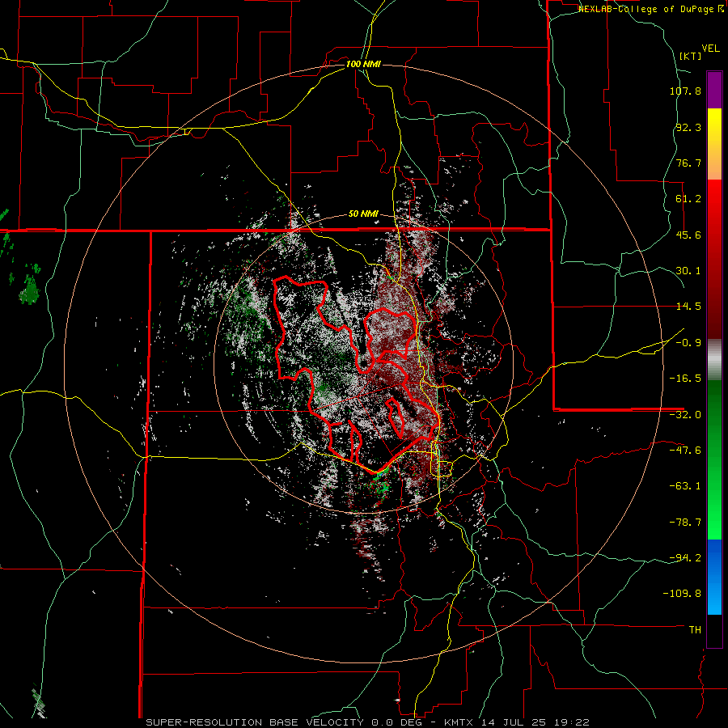Click the -16.5 legend value
This screenshot has width=728, height=728.
click(x=685, y=379)
